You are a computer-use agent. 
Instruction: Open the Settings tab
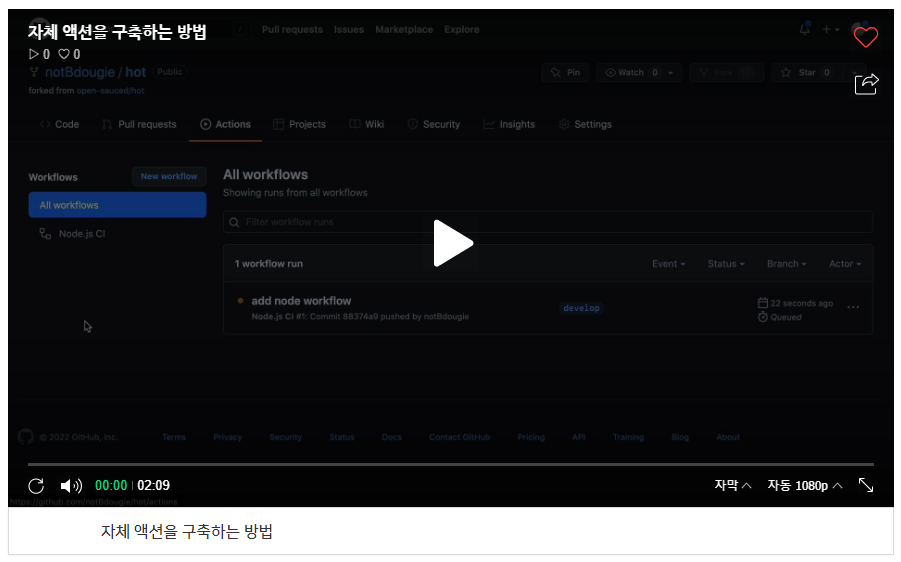click(x=585, y=124)
